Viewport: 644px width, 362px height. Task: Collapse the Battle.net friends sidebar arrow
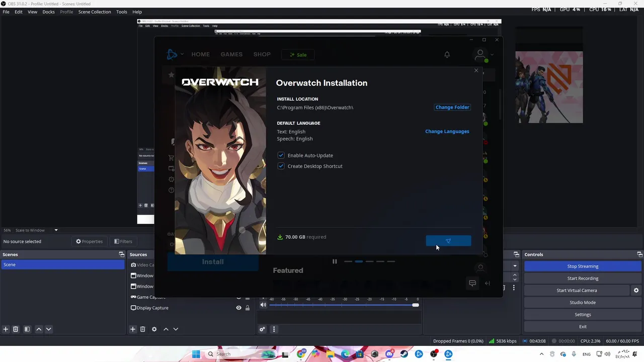coord(487,283)
